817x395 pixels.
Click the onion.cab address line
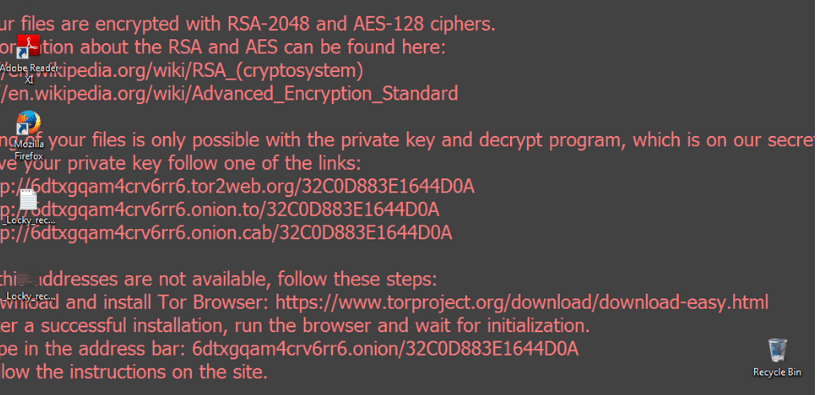226,233
